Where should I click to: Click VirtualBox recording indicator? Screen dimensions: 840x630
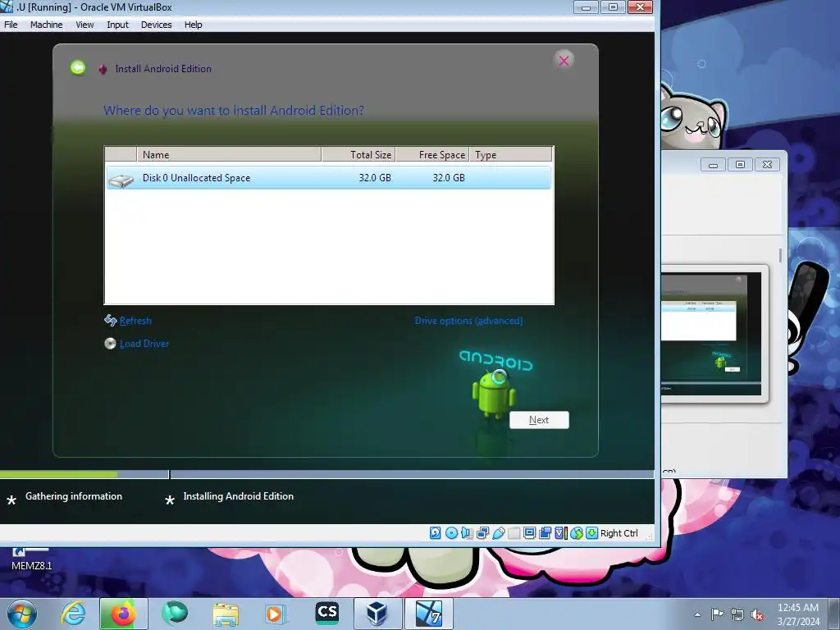(546, 533)
